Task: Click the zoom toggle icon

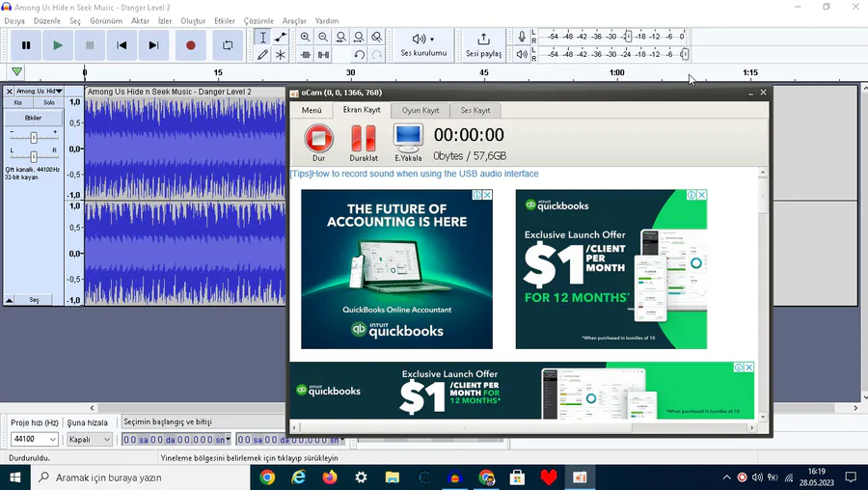Action: click(x=377, y=37)
